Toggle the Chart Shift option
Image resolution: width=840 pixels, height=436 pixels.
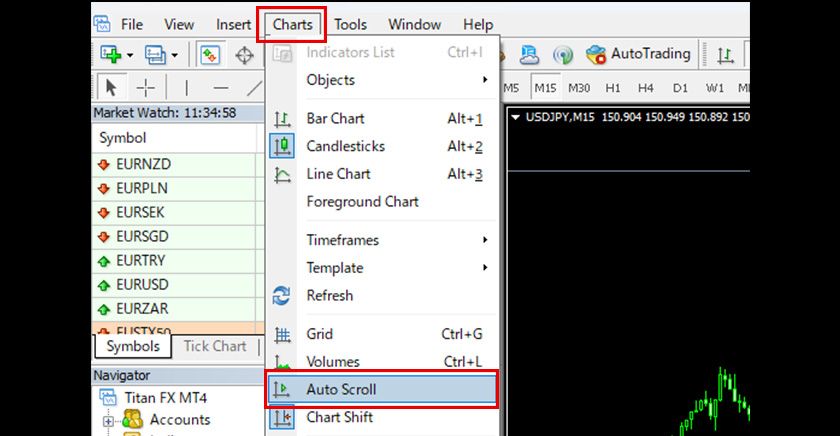click(x=339, y=417)
